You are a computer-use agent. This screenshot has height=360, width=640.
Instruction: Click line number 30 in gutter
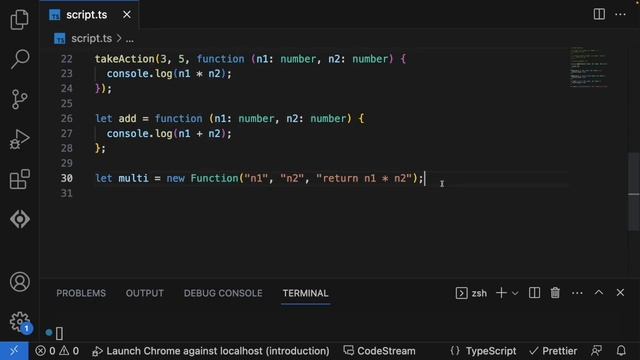(67, 178)
